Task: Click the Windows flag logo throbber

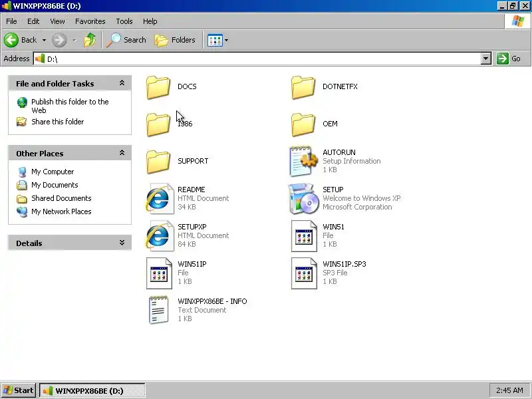Action: pos(518,21)
